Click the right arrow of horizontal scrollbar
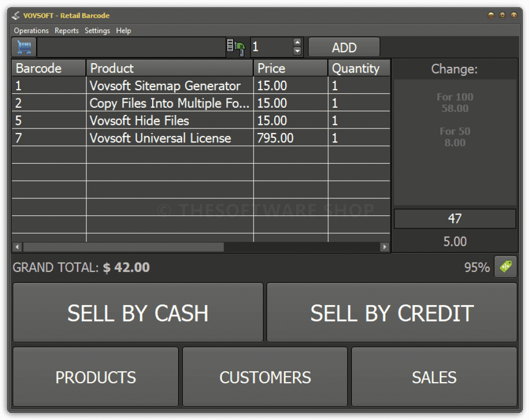This screenshot has height=420, width=530. pyautogui.click(x=385, y=247)
